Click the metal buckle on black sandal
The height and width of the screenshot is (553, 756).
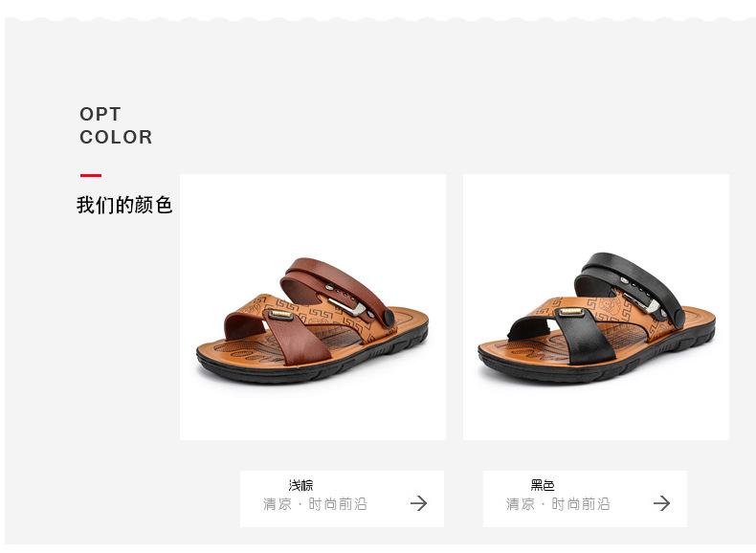click(641, 301)
